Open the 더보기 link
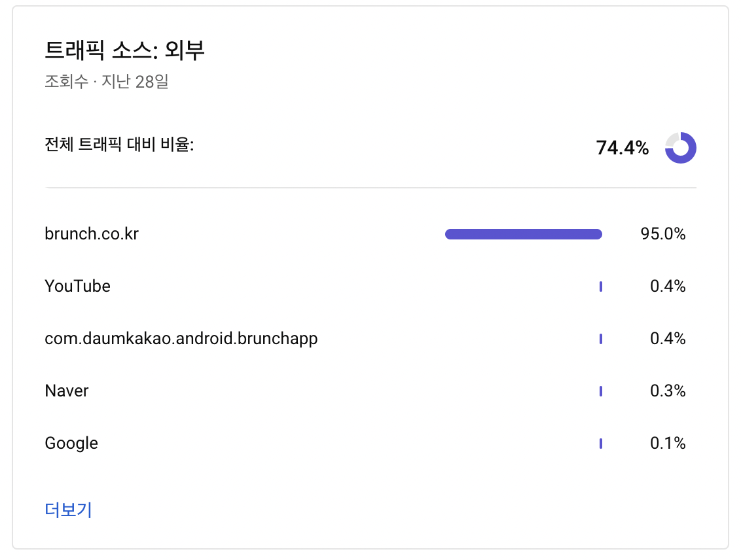This screenshot has width=741, height=560. [68, 510]
